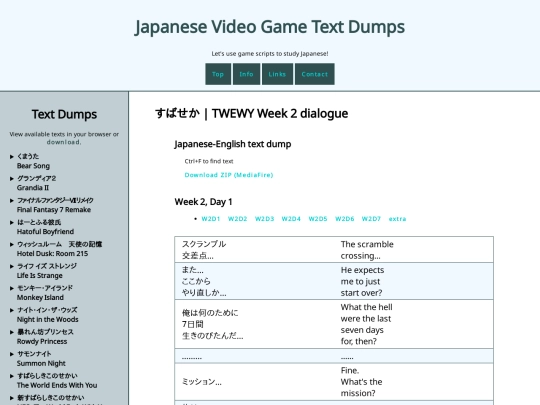Select Summon Night sidebar entry text
540x405 pixels.
[41, 363]
